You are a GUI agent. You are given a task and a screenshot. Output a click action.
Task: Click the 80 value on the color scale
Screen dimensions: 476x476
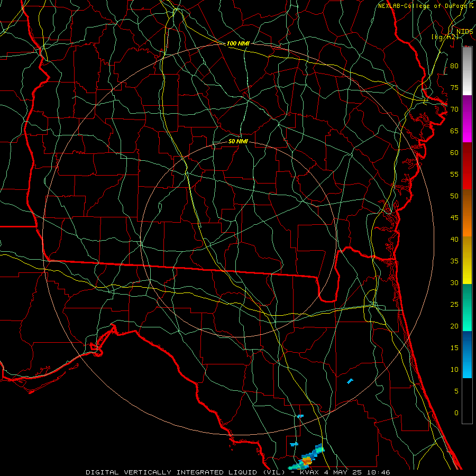click(454, 66)
